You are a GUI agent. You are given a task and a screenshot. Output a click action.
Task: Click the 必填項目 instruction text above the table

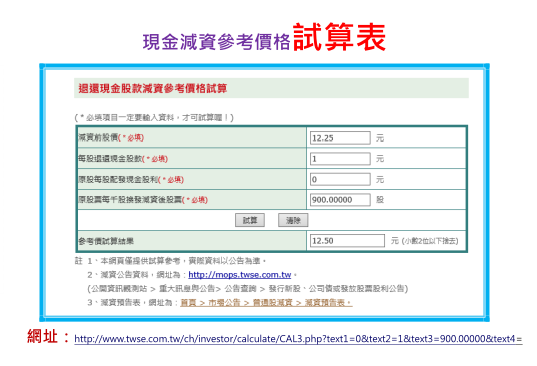pos(154,117)
